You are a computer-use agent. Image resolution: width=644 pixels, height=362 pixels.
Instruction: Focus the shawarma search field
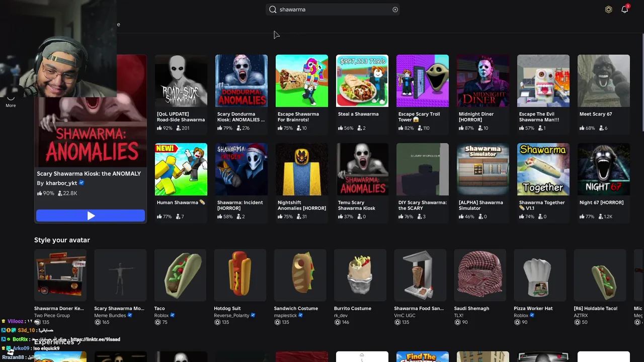point(333,10)
